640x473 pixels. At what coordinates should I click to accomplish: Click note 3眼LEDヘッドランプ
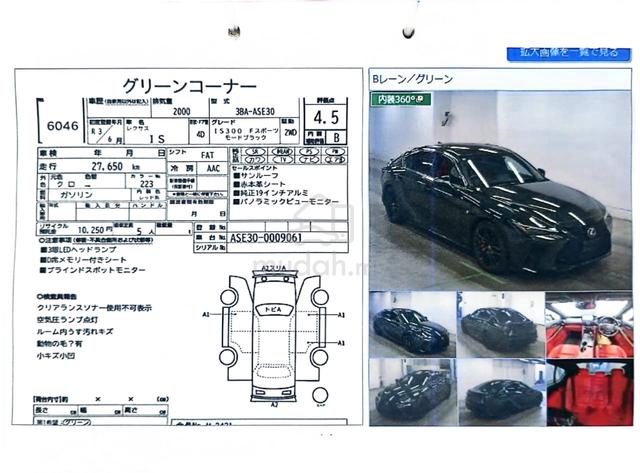[78, 249]
